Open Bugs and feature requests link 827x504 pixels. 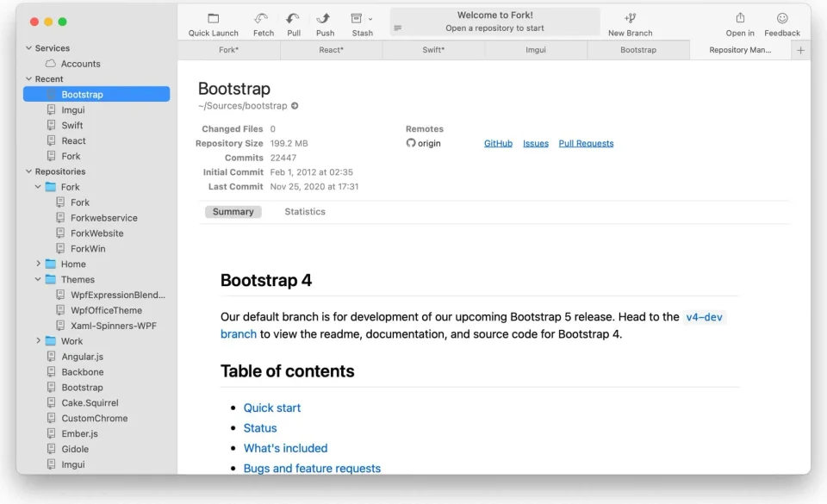pyautogui.click(x=312, y=468)
